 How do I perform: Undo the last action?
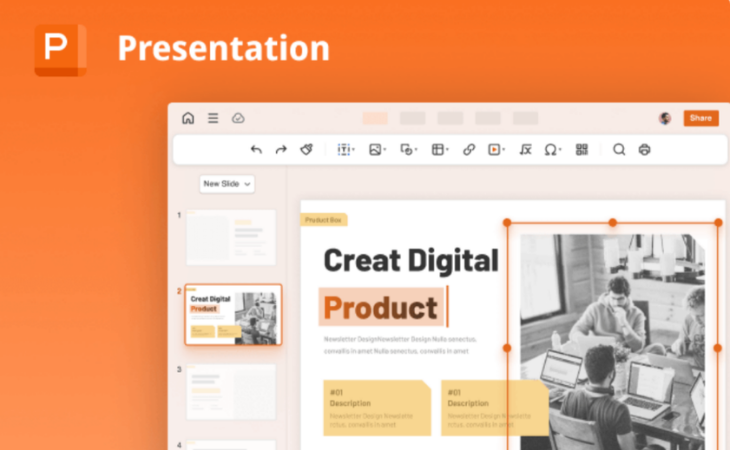click(x=256, y=149)
